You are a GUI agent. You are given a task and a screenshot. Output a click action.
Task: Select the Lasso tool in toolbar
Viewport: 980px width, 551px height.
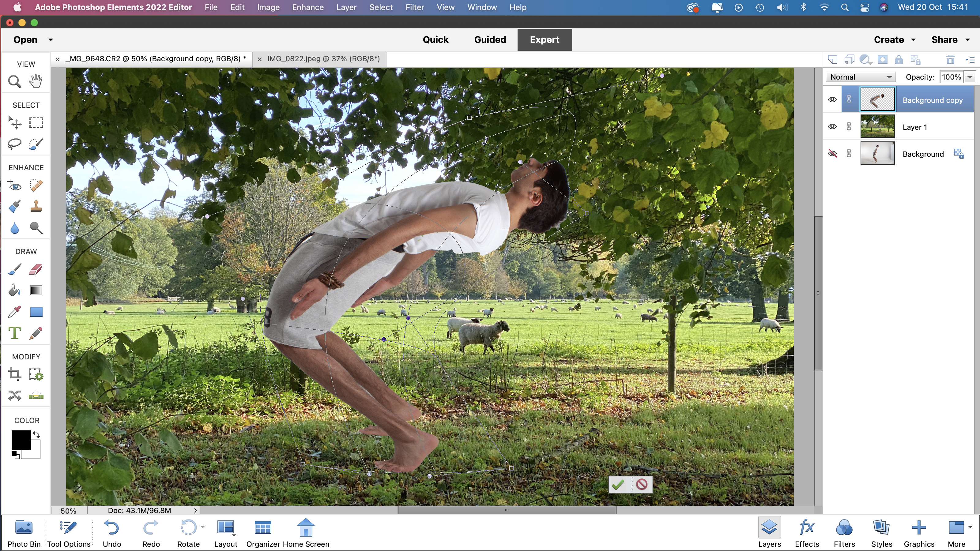15,144
